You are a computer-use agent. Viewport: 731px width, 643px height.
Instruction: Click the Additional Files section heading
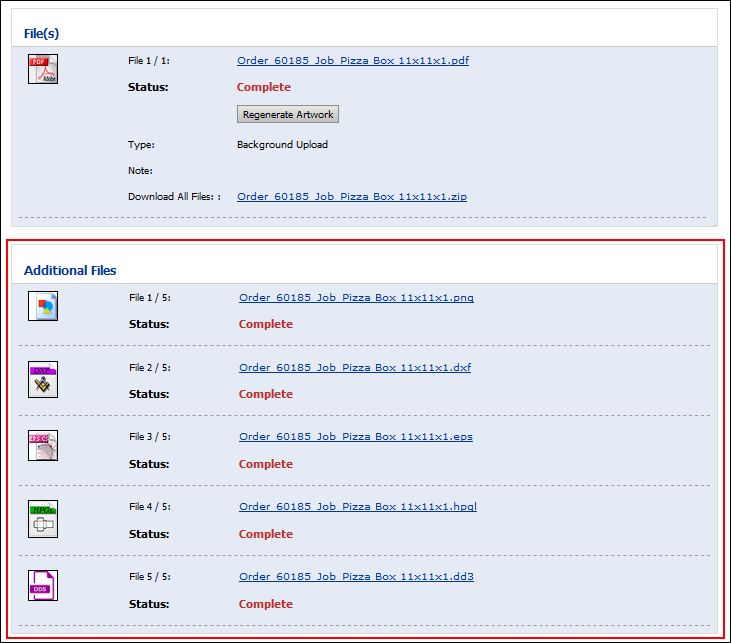click(70, 270)
